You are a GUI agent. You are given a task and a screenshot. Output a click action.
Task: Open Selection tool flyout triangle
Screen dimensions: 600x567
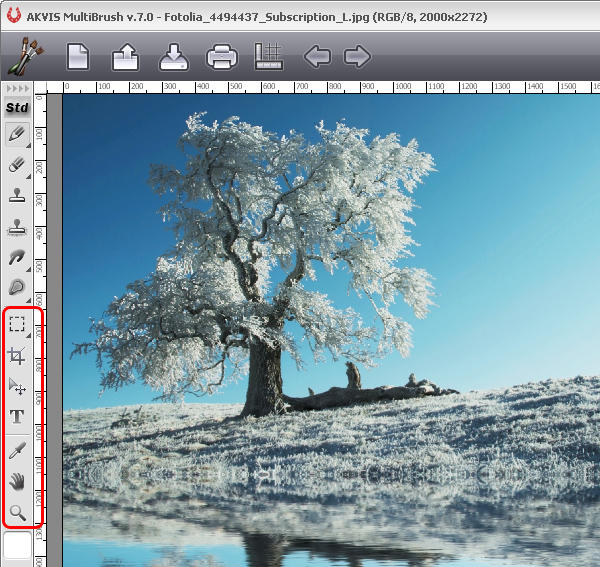pos(28,336)
